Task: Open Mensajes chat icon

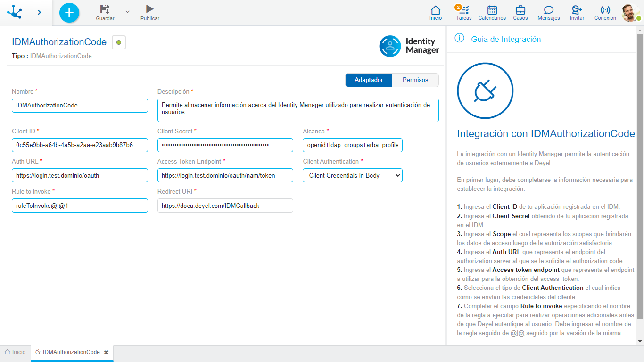Action: pos(549,10)
